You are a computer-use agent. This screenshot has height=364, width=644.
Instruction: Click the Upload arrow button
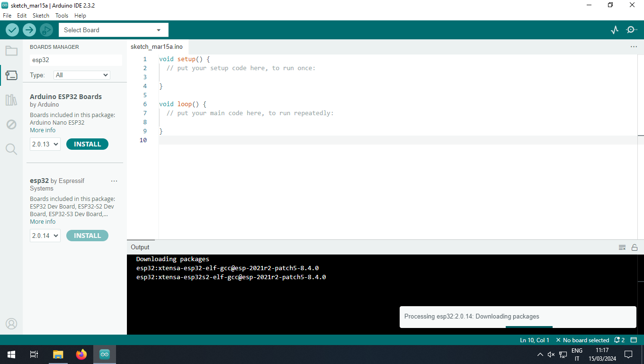pos(29,30)
